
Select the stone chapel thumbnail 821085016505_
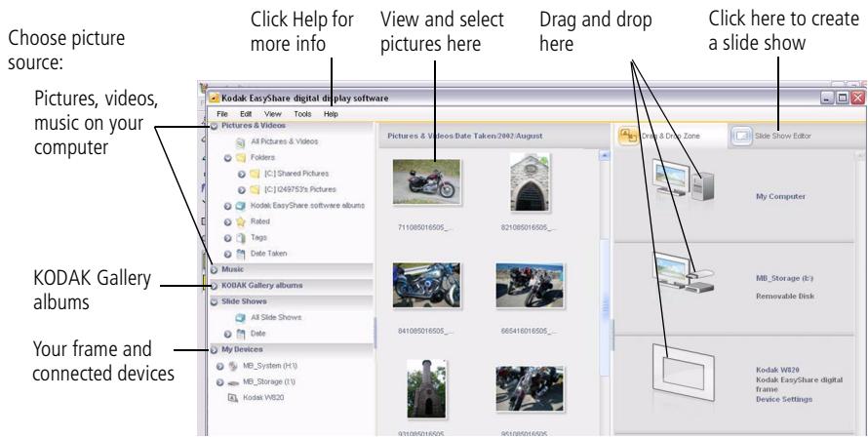(531, 182)
